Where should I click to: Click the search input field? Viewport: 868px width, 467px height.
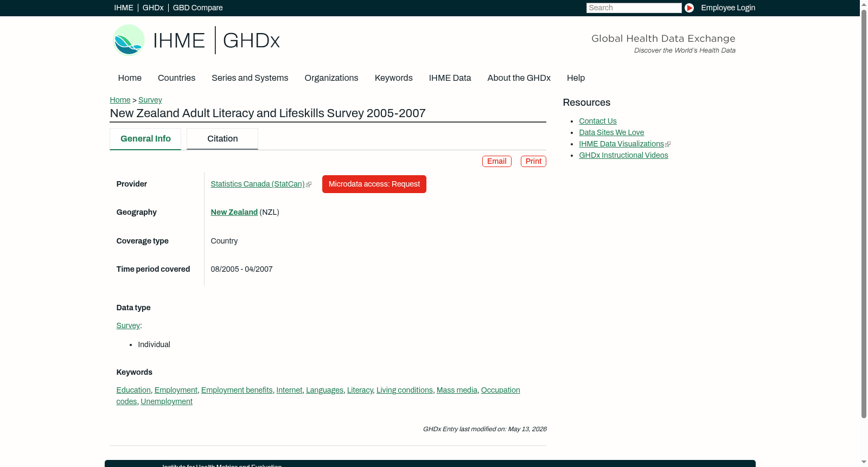pos(634,8)
